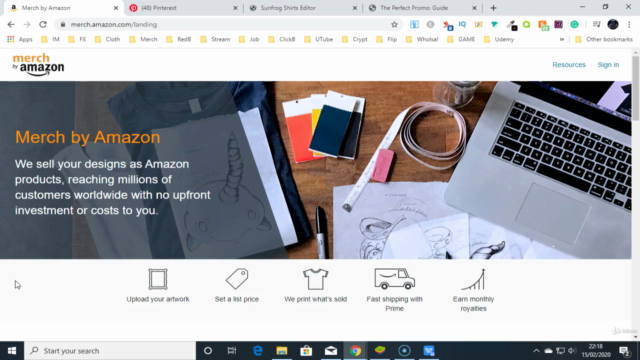Open the GAME bookmarks folder
The height and width of the screenshot is (360, 640).
pos(461,39)
